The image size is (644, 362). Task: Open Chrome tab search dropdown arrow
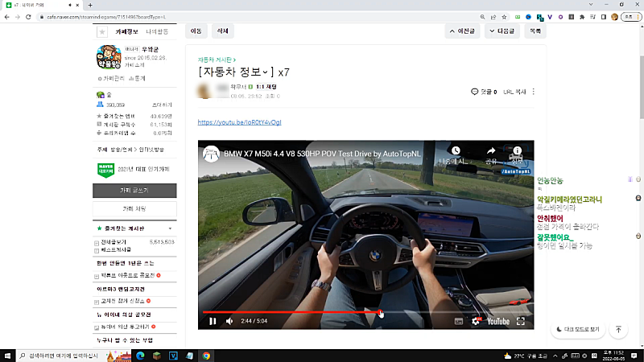point(591,5)
